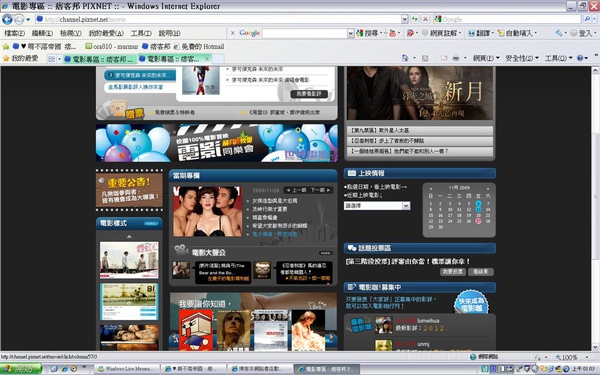Switch to the first 電影專區 tab

pos(99,59)
